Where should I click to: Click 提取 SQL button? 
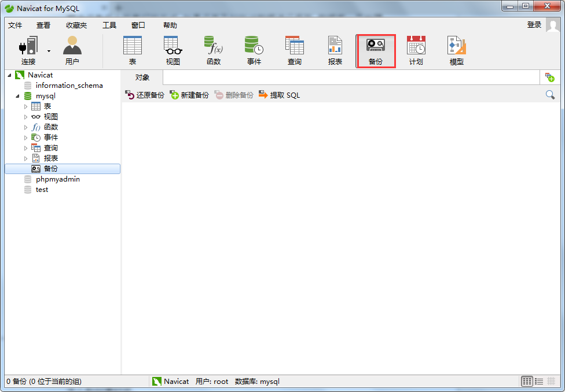coord(280,95)
